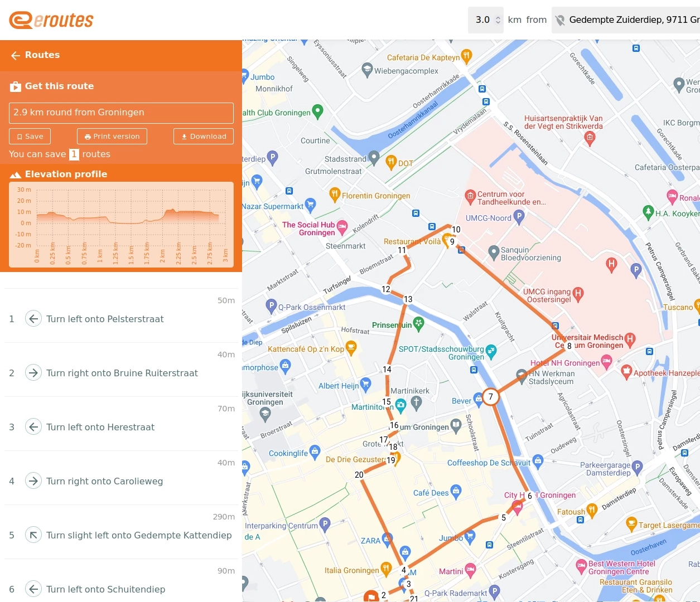Viewport: 700px width, 602px height.
Task: Open Apotheek Hanzeplein pharmacy pin
Action: tap(626, 371)
